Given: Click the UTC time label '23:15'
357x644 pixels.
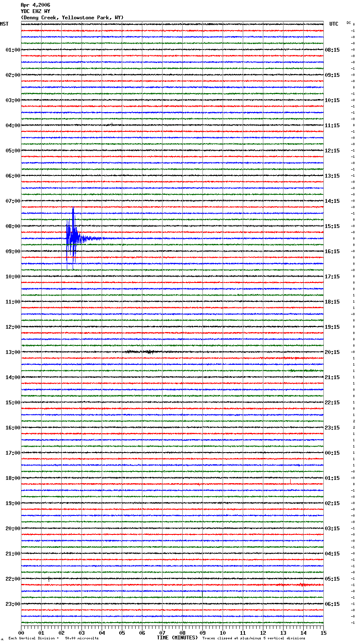Looking at the screenshot, I should (332, 428).
